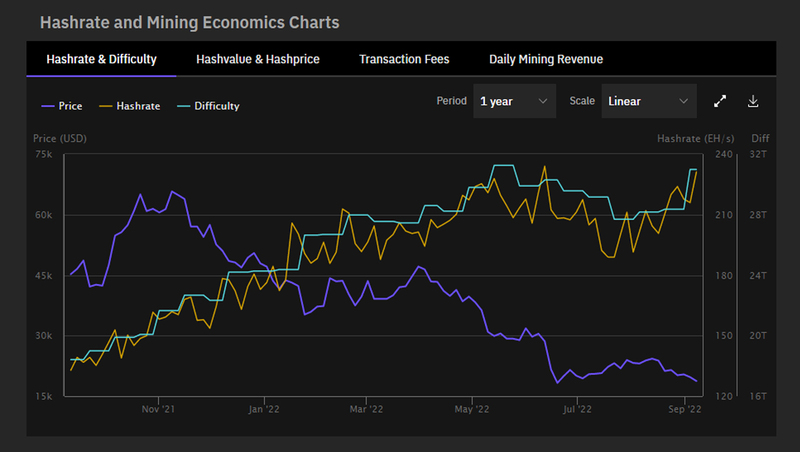Click the Period label text
This screenshot has width=800, height=452.
(452, 101)
